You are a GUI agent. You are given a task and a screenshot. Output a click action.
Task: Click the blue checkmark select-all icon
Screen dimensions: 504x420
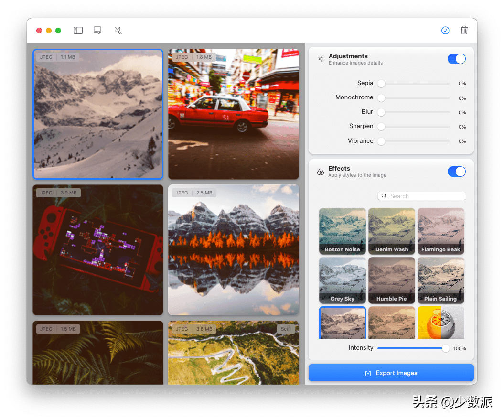click(445, 31)
